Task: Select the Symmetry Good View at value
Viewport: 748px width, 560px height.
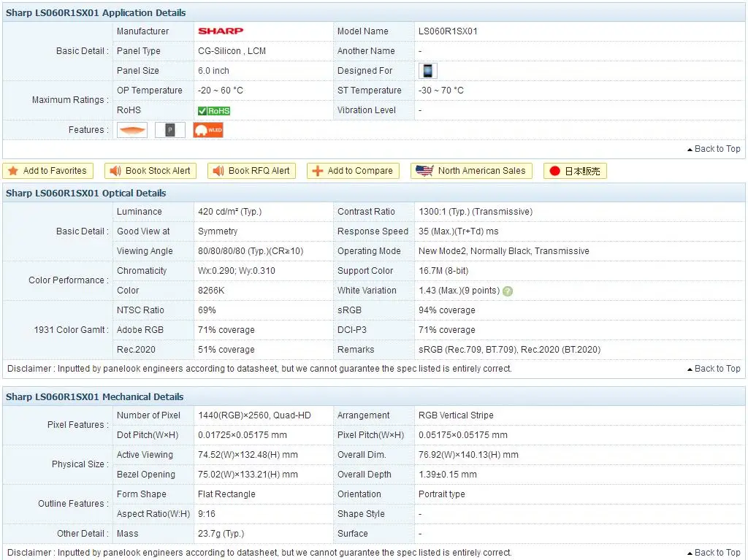Action: tap(218, 231)
